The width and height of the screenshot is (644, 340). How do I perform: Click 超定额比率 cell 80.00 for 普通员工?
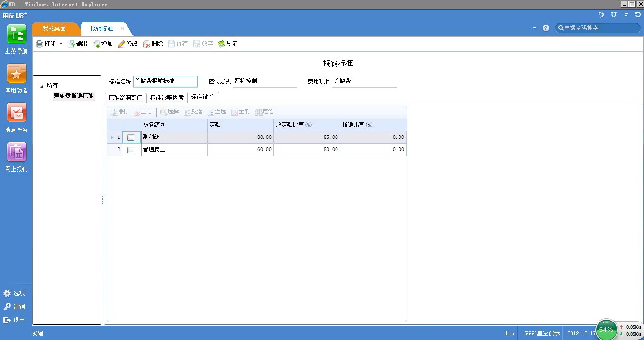[x=307, y=150]
